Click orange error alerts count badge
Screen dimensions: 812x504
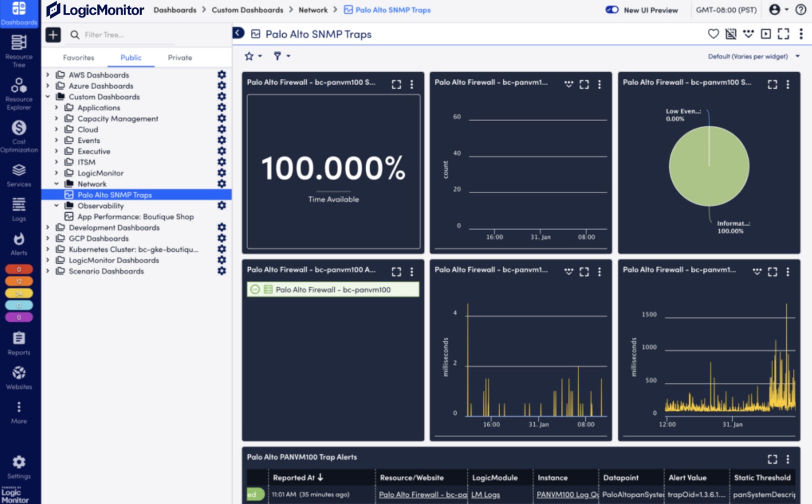19,281
